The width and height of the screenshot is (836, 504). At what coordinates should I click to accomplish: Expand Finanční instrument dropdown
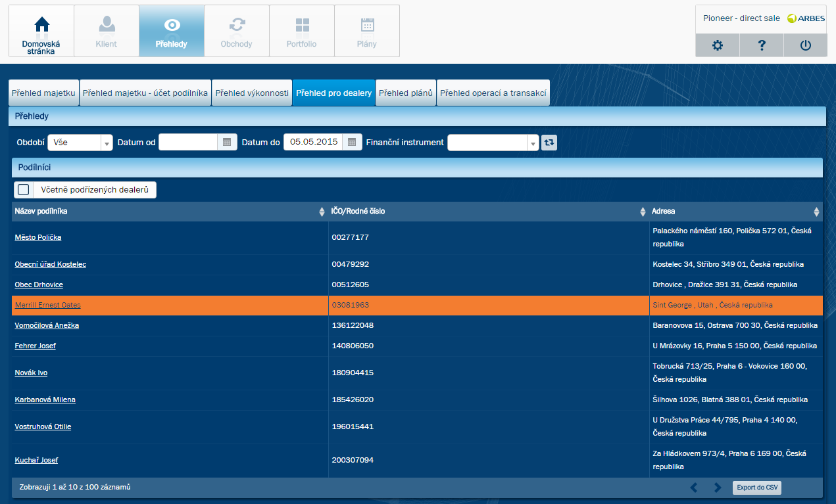point(533,142)
